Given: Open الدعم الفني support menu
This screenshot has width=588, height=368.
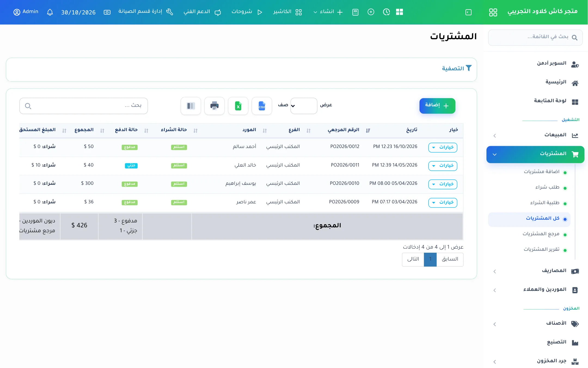Looking at the screenshot, I should coord(202,12).
